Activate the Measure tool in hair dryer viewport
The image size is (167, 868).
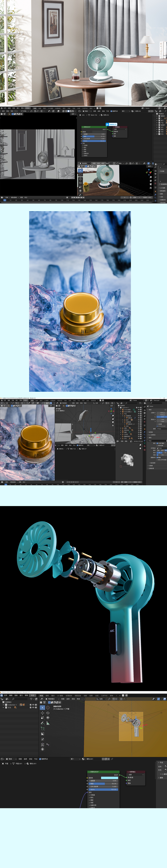tap(48, 723)
